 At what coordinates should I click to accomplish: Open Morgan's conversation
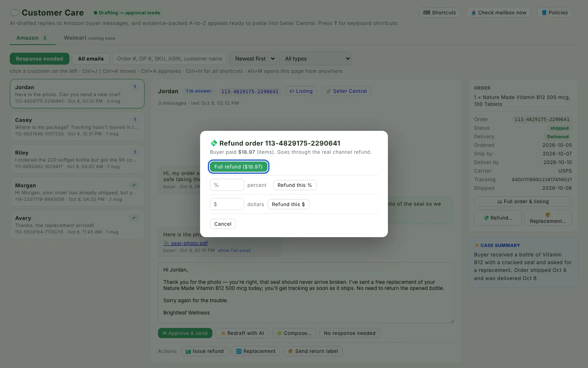pos(77,192)
